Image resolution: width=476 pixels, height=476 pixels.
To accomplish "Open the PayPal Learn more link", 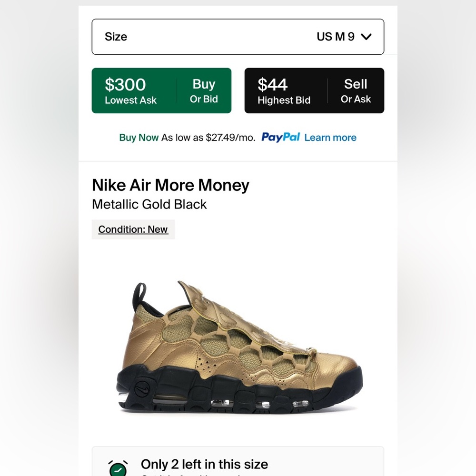I will pyautogui.click(x=330, y=137).
